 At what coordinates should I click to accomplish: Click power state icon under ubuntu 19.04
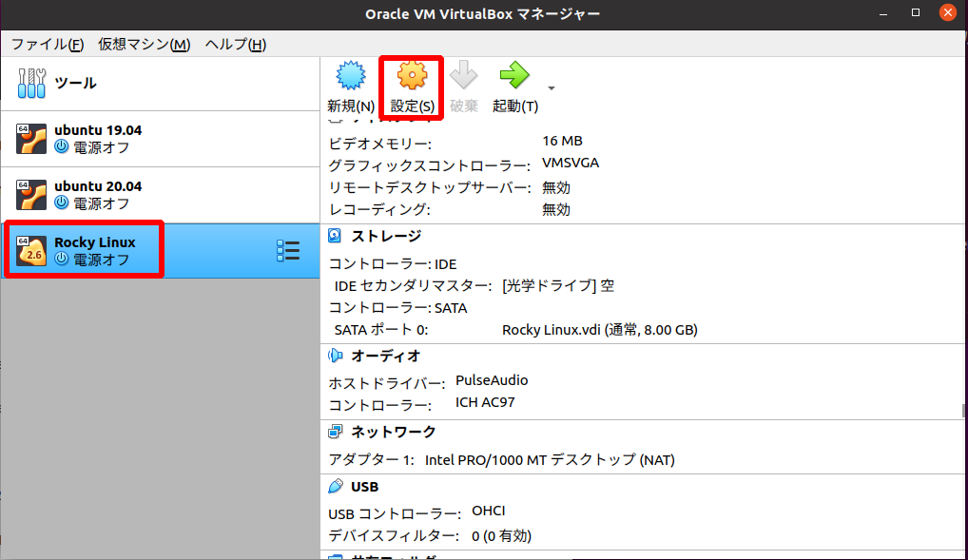[x=61, y=146]
